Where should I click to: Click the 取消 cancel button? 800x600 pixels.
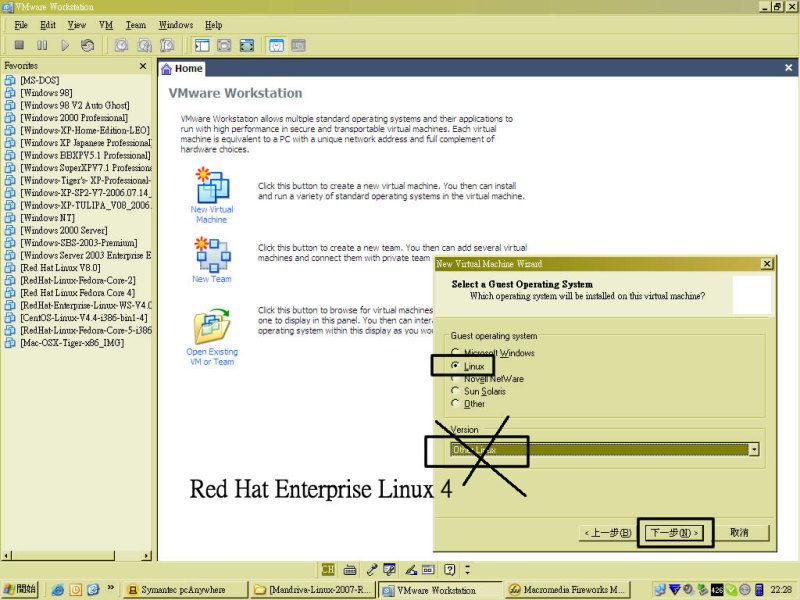click(x=739, y=533)
